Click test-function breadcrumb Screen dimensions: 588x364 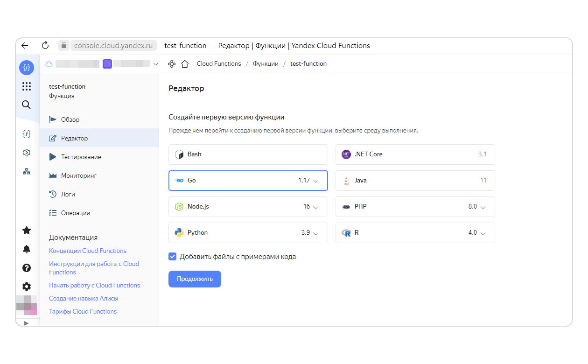pyautogui.click(x=308, y=64)
